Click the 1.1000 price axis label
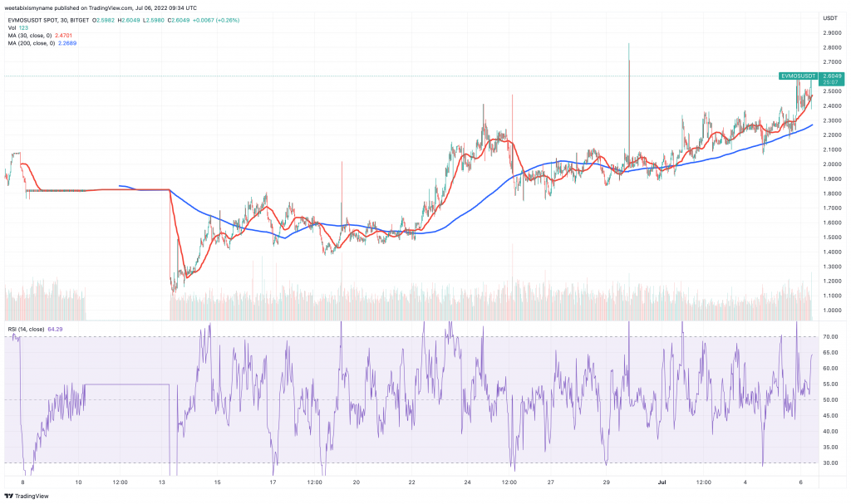 point(832,296)
